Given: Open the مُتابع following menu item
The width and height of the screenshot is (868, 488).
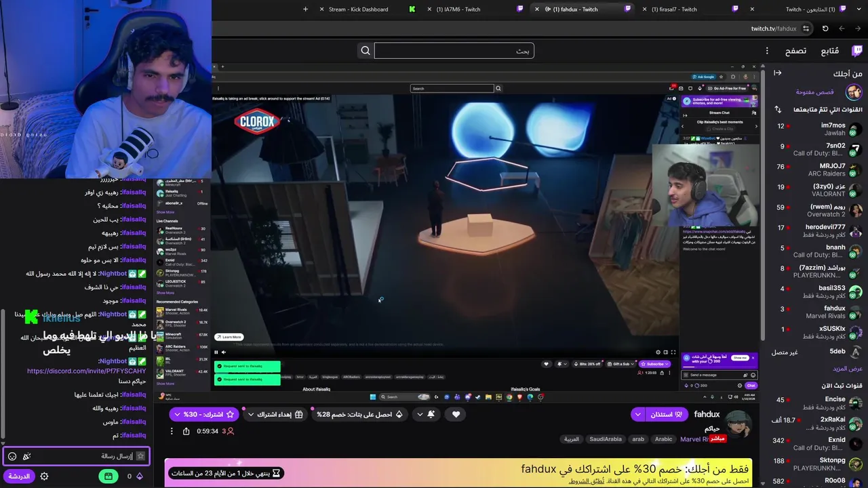Looking at the screenshot, I should (830, 51).
